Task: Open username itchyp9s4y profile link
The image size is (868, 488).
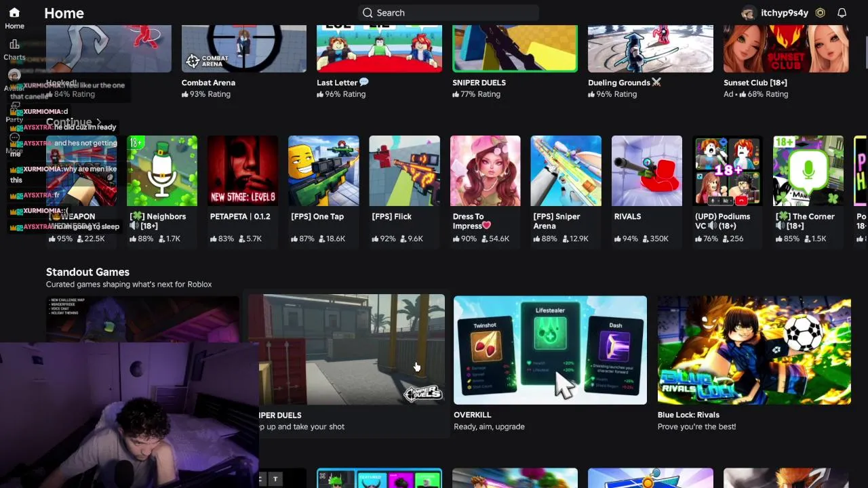Action: click(785, 13)
